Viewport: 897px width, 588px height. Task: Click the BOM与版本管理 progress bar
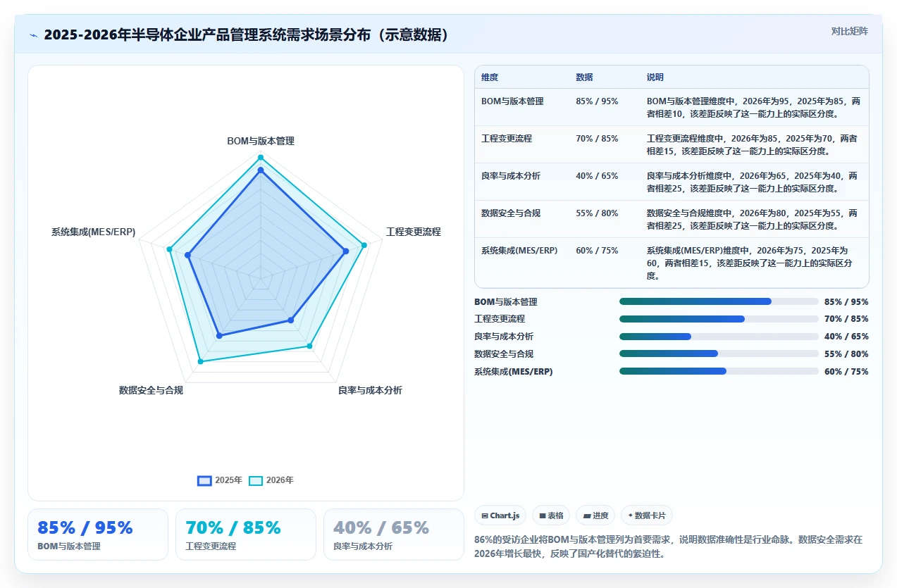719,301
